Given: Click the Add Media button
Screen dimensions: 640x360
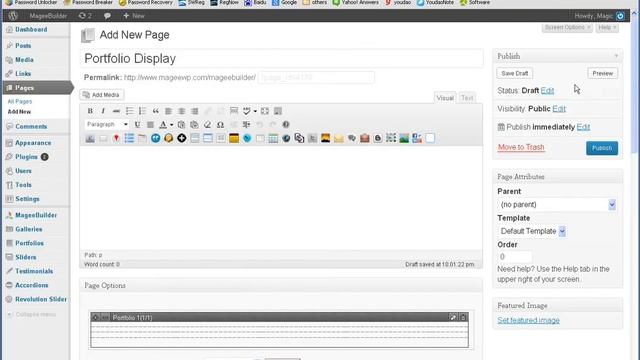Looking at the screenshot, I should coord(102,95).
